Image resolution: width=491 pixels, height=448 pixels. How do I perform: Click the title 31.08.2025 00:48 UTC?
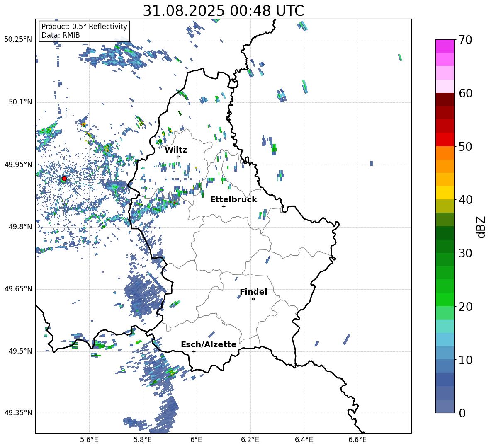[223, 11]
